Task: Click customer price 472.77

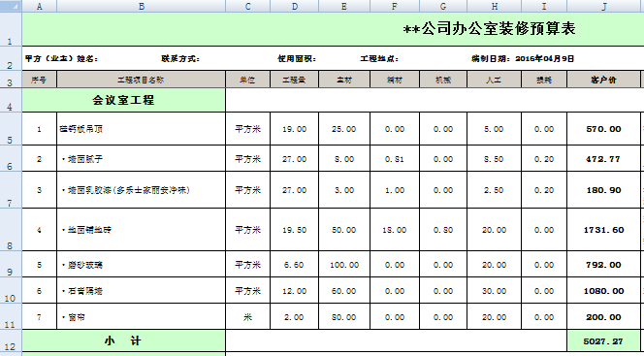Action: [x=603, y=158]
